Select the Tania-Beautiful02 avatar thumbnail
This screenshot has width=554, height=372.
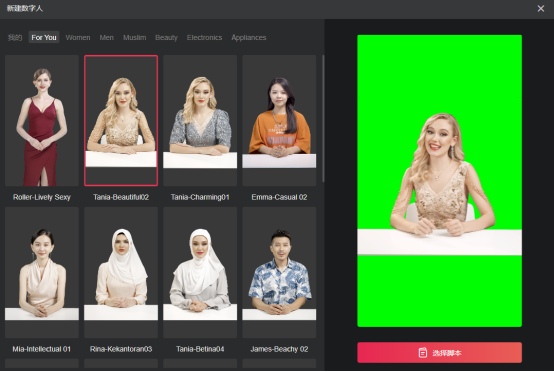pos(121,120)
